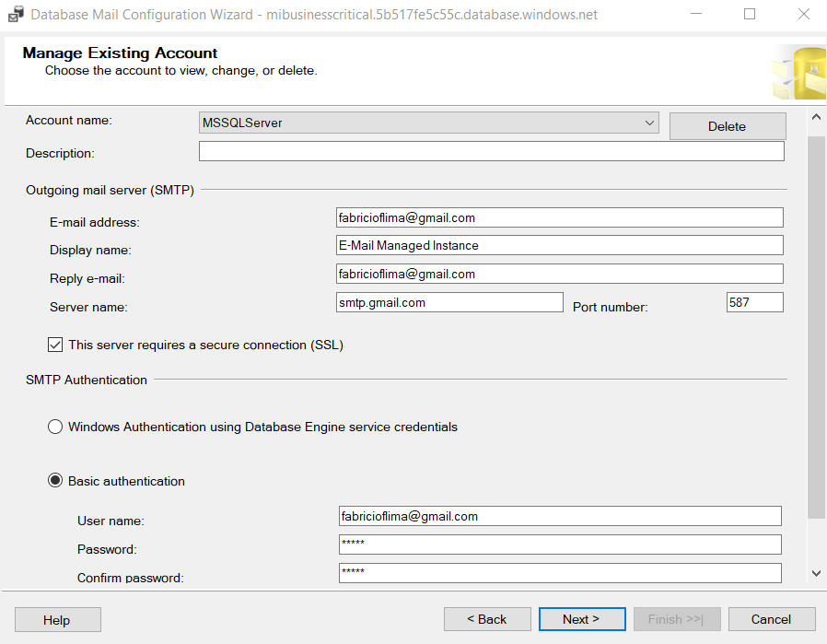Click the E-mail address field
Screen dimensions: 827x644
tap(560, 217)
